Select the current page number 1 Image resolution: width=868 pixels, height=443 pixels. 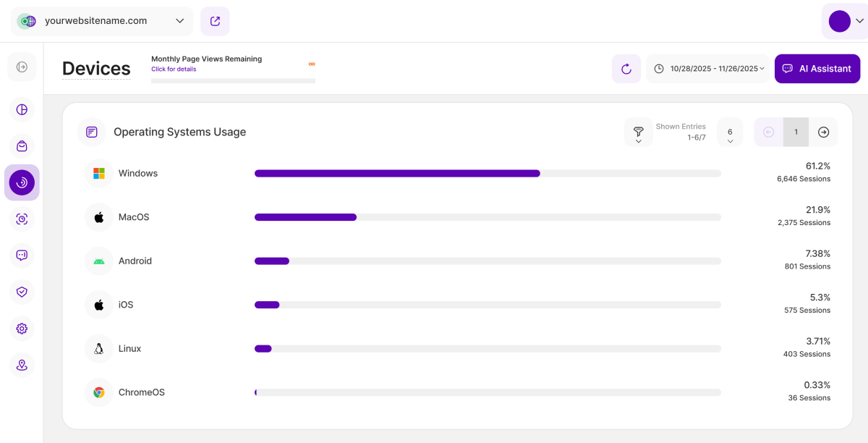click(x=796, y=132)
